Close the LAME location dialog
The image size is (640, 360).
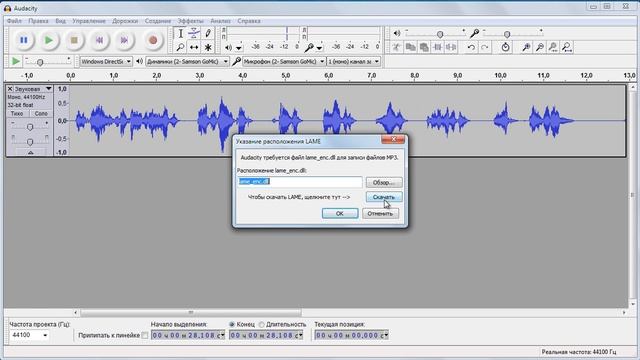click(393, 140)
